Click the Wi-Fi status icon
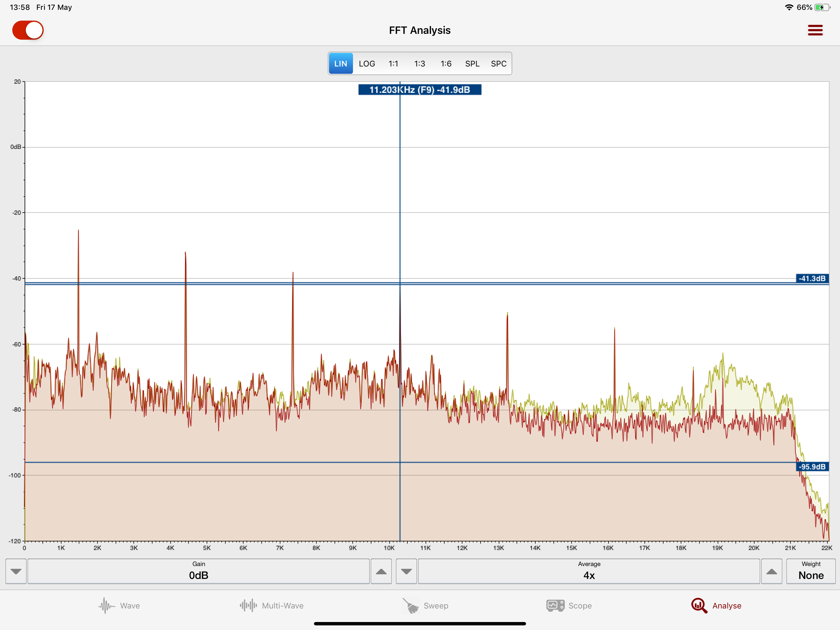The width and height of the screenshot is (840, 630). [x=789, y=7]
